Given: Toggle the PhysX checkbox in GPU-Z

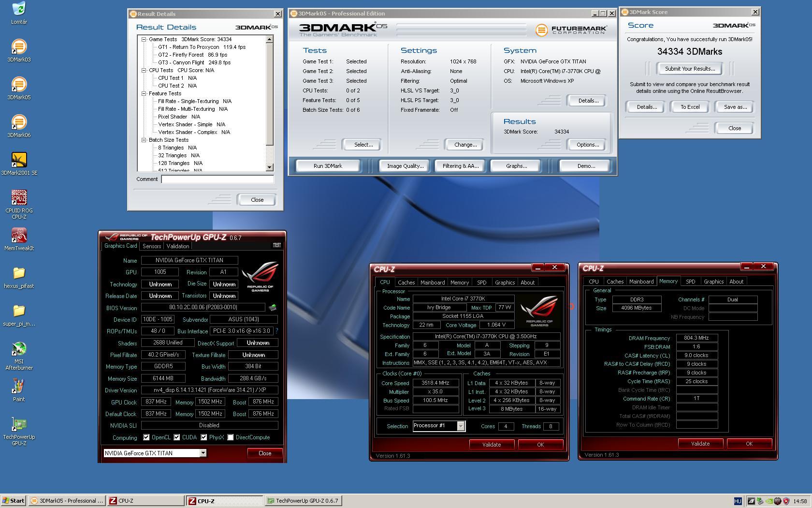Looking at the screenshot, I should tap(204, 437).
